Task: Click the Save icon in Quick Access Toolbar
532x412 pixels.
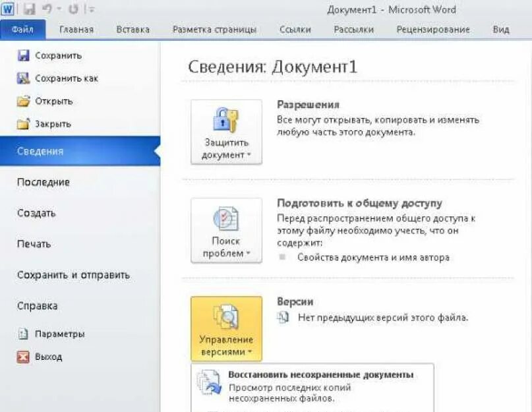Action: coord(29,9)
